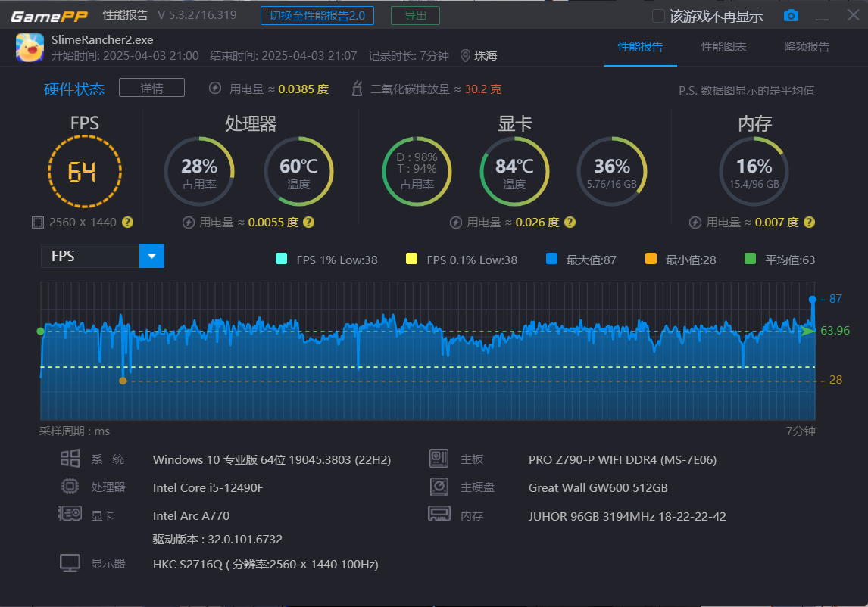Click the processor 28% usage gauge

coord(199,172)
